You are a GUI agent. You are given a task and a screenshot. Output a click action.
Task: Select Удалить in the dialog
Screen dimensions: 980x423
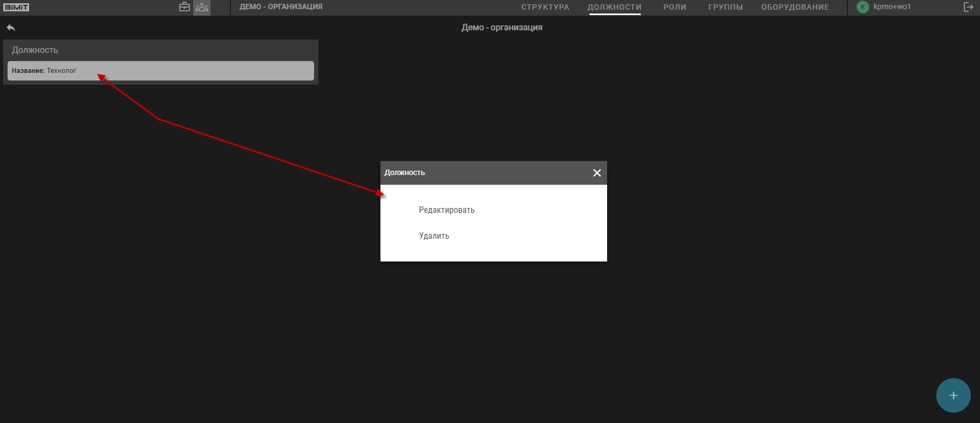(x=434, y=236)
